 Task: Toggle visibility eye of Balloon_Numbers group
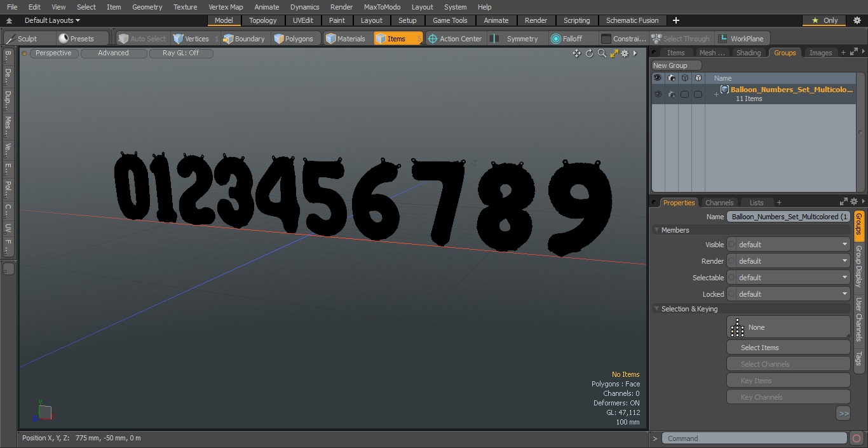(658, 94)
